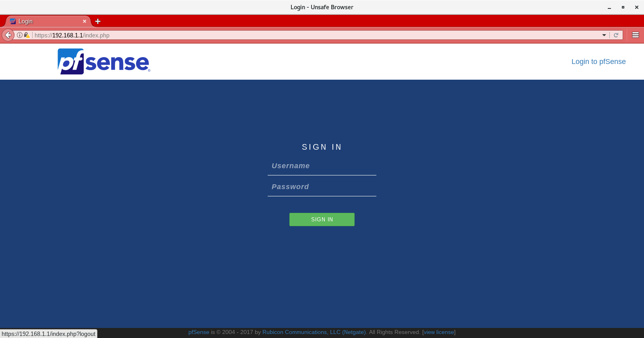Close the Unsafe Browser window

pos(637,7)
